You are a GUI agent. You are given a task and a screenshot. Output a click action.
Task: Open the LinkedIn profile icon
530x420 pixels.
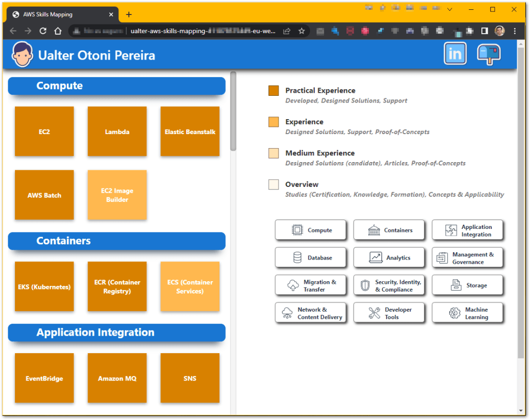click(x=455, y=54)
